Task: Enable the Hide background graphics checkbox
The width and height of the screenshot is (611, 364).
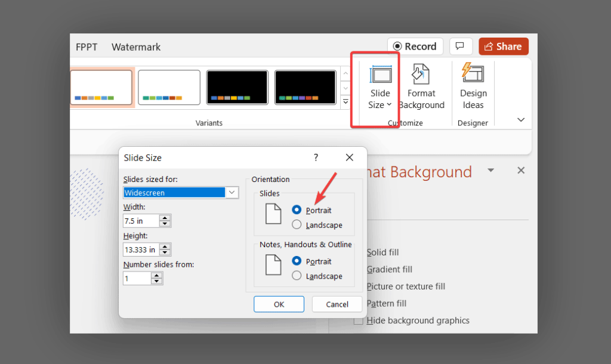Action: [x=358, y=320]
